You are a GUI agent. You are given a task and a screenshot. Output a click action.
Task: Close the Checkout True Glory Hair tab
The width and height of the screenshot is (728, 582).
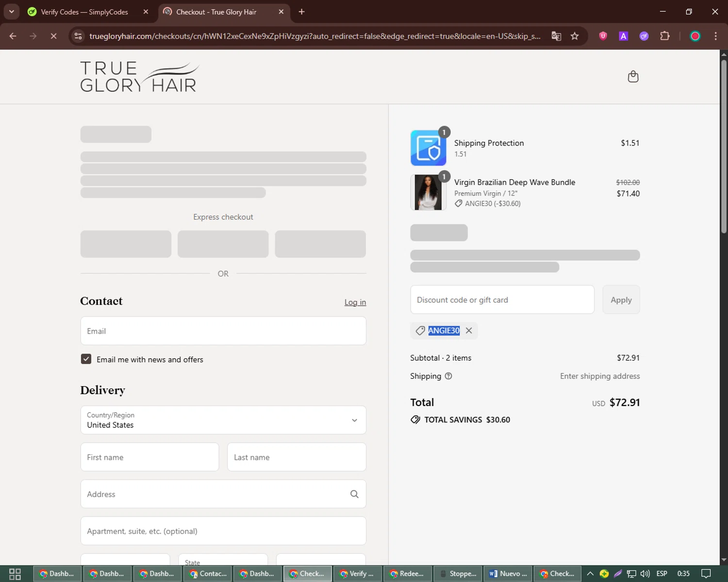click(281, 12)
